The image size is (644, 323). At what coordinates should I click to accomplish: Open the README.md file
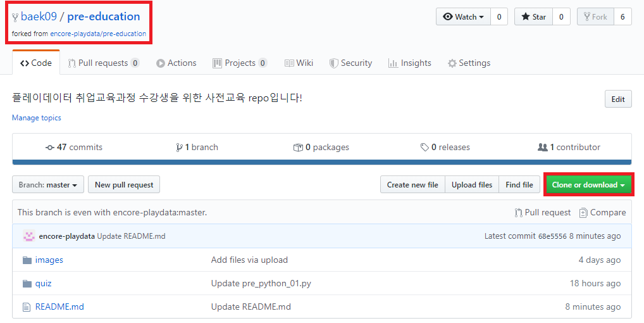(59, 307)
